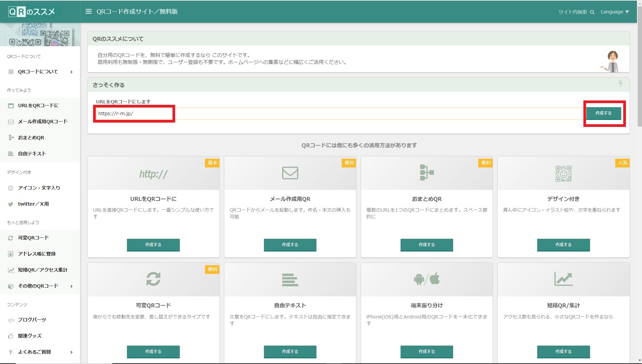Click the URL input field with https://r-m.jp/

(134, 114)
